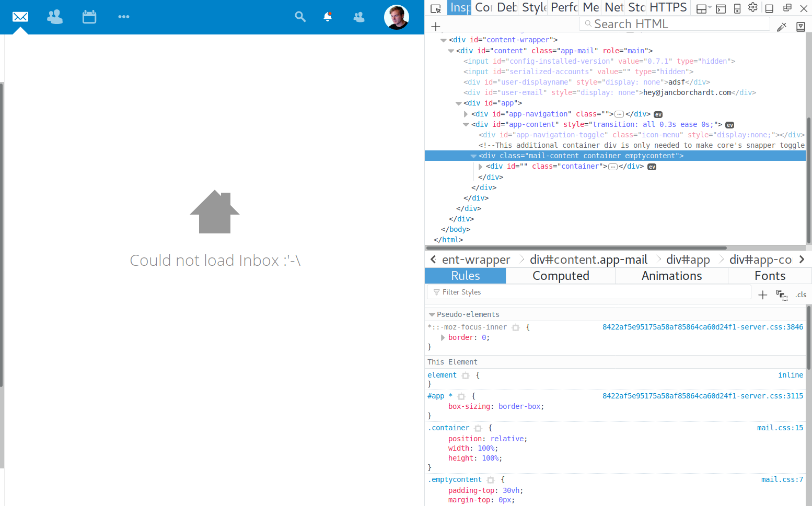Viewport: 812px width, 506px height.
Task: Click create new node plus icon
Action: [x=436, y=26]
